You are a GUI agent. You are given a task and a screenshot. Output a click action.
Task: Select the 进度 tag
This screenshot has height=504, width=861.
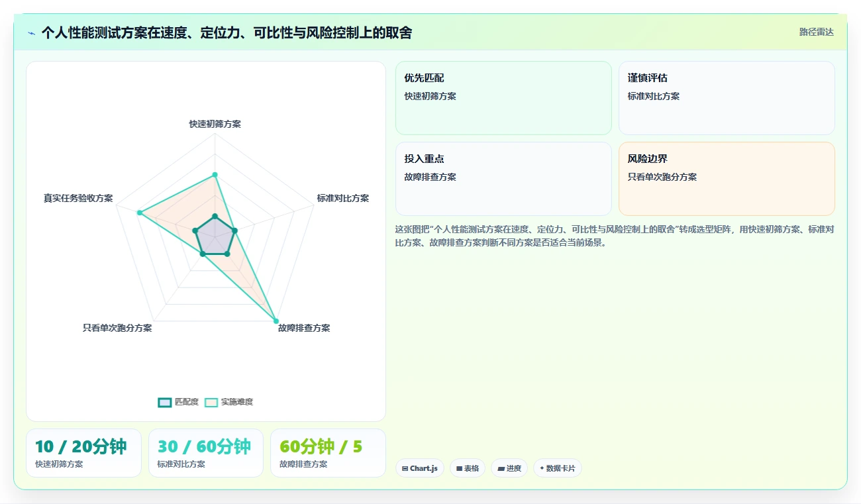[509, 468]
